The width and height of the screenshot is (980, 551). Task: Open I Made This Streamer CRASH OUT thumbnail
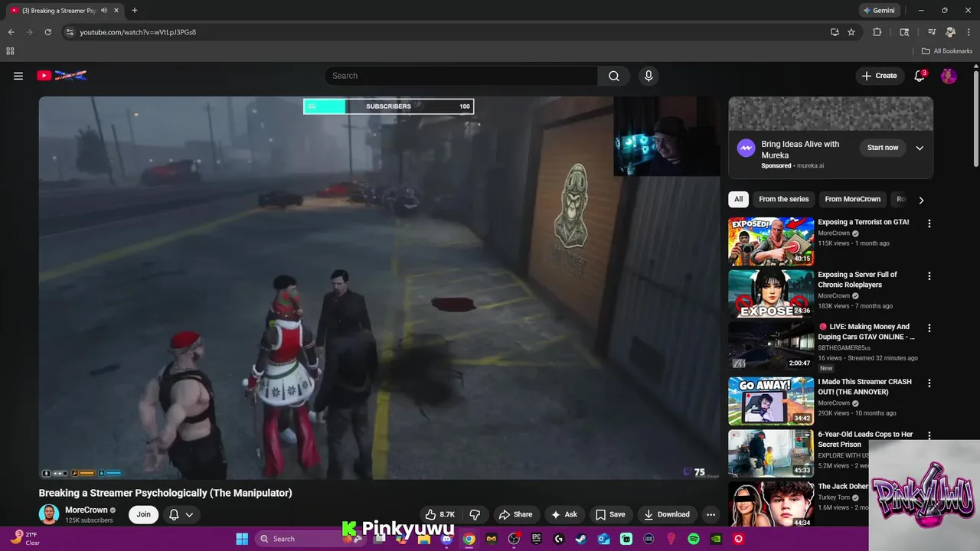(x=771, y=400)
